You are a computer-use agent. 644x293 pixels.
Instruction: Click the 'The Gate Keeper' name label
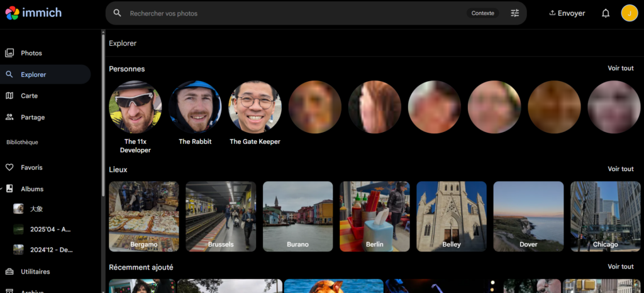(x=255, y=141)
